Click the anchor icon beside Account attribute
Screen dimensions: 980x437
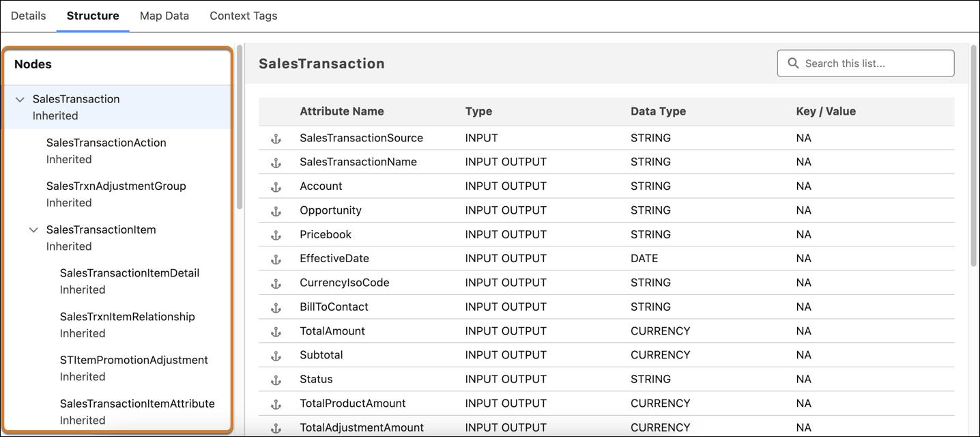[x=275, y=186]
